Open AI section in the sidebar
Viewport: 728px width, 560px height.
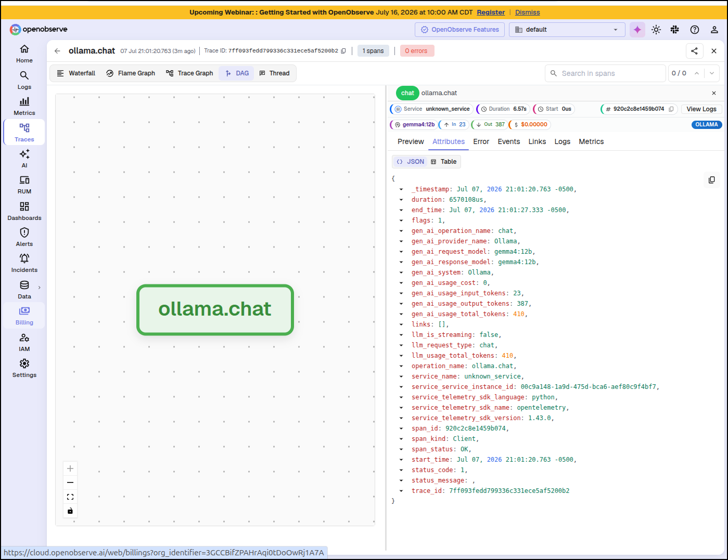[24, 159]
